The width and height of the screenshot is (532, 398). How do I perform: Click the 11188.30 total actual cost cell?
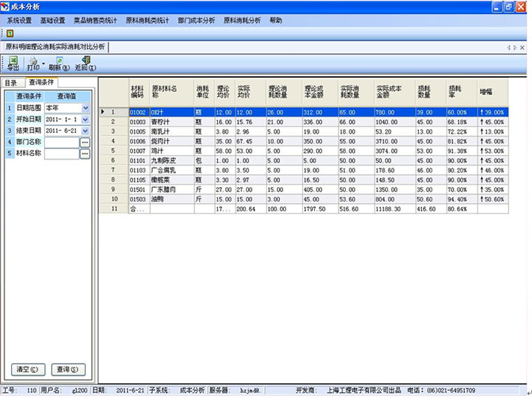click(395, 209)
